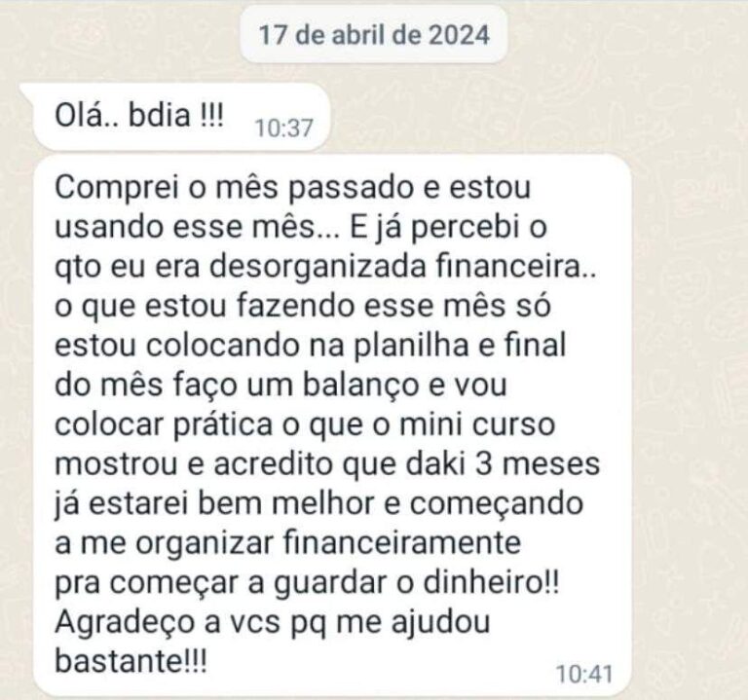This screenshot has width=748, height=700.
Task: Click the word 'ajudou' in the message
Action: (441, 623)
